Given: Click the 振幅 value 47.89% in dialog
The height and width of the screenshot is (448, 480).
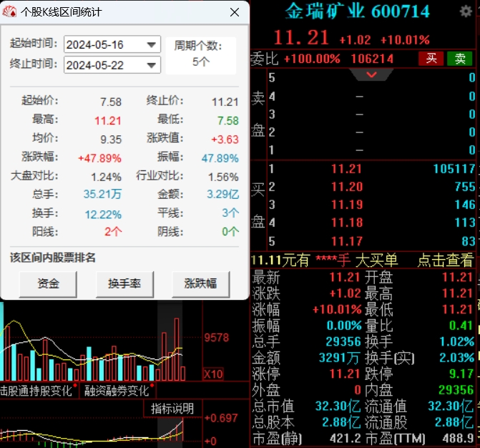Looking at the screenshot, I should coord(220,158).
